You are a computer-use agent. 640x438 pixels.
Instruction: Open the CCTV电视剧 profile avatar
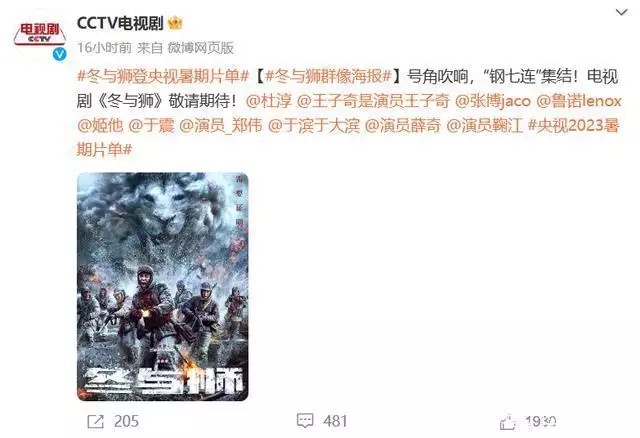[x=40, y=35]
